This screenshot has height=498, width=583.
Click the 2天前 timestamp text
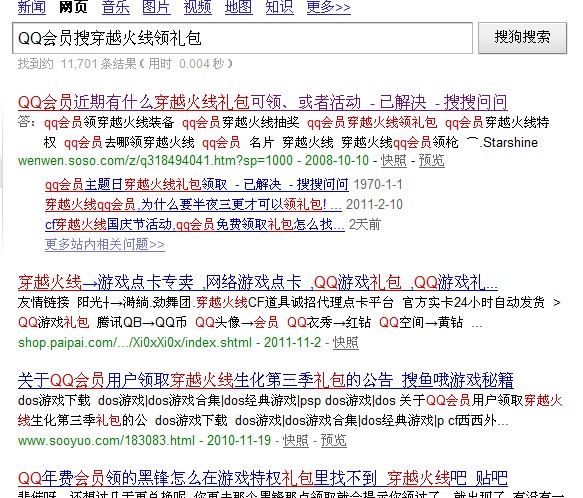pos(365,224)
